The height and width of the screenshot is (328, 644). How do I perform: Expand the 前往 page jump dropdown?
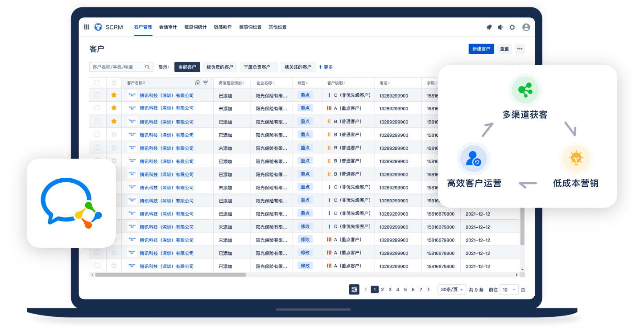pos(509,290)
